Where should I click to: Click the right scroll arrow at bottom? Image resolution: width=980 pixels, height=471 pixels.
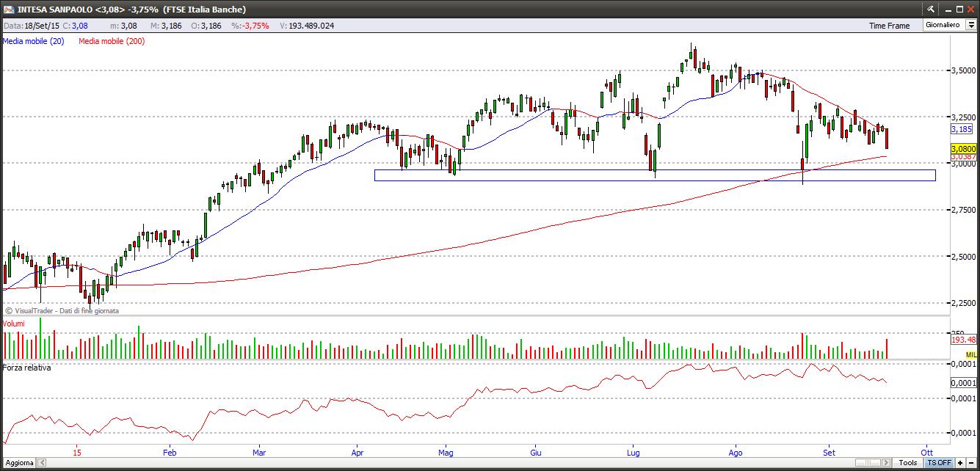coord(886,462)
